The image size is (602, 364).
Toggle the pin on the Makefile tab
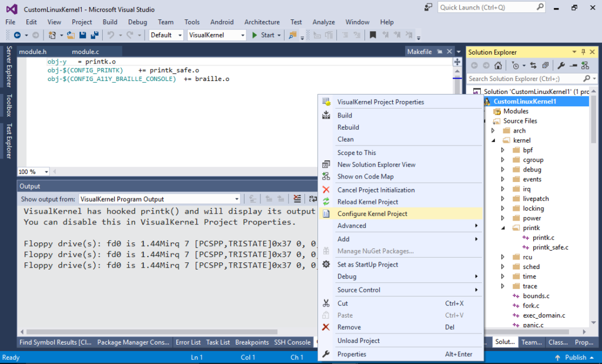click(439, 51)
